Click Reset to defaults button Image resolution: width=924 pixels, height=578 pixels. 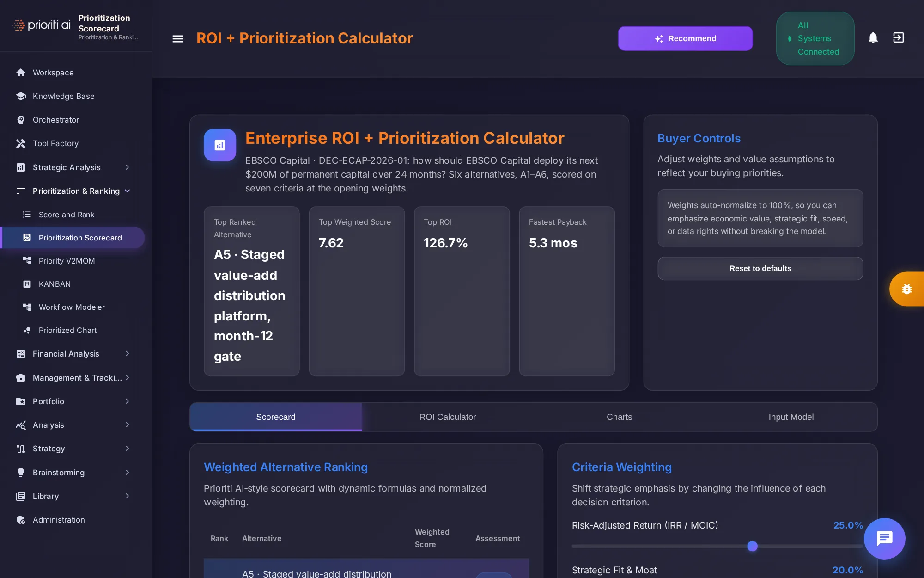(760, 269)
